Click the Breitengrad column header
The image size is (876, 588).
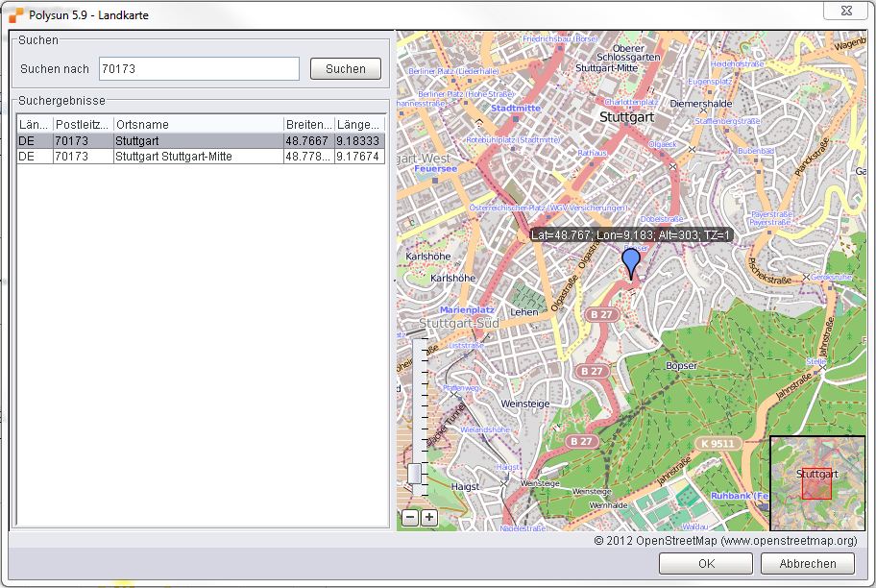(x=307, y=125)
